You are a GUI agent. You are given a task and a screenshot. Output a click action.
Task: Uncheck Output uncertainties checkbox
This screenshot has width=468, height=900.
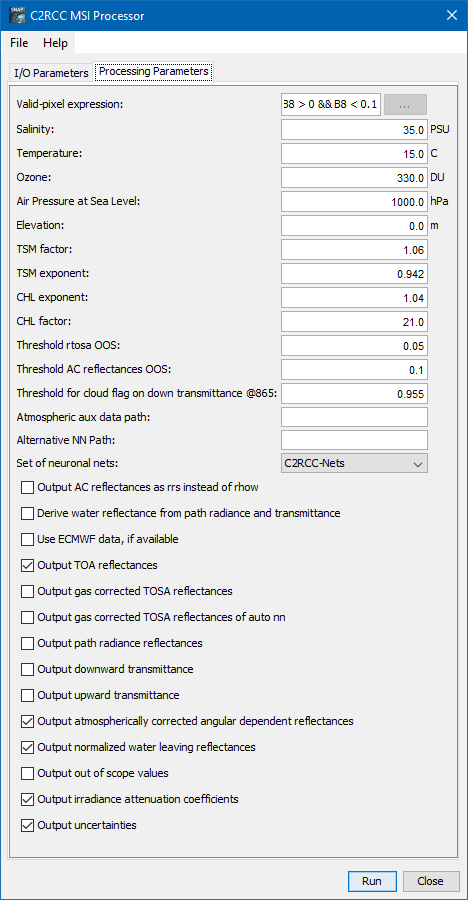point(27,825)
